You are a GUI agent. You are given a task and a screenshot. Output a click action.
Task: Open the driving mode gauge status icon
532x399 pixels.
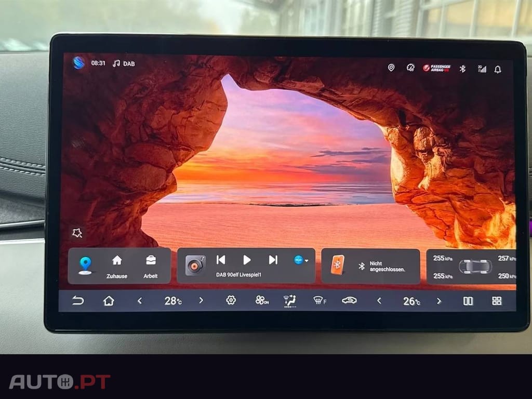(x=410, y=68)
